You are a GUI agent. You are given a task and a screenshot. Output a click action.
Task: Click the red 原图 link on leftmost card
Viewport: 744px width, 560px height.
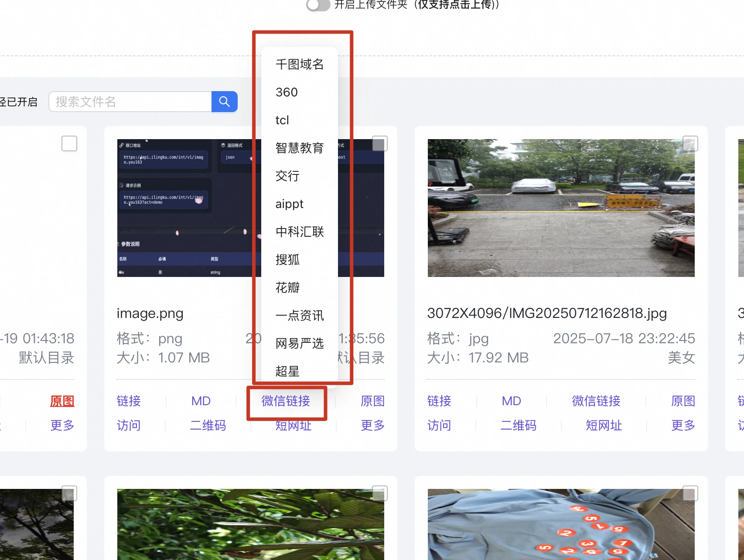coord(62,401)
